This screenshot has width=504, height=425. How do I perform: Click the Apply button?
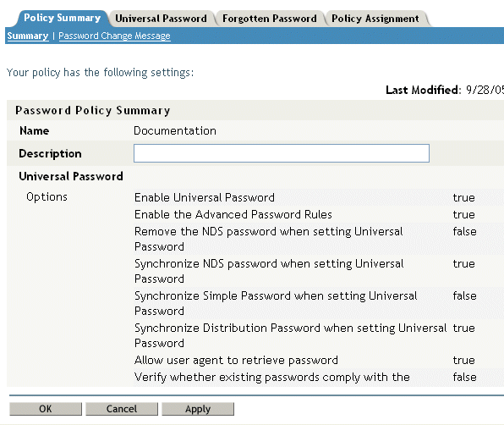tap(198, 409)
